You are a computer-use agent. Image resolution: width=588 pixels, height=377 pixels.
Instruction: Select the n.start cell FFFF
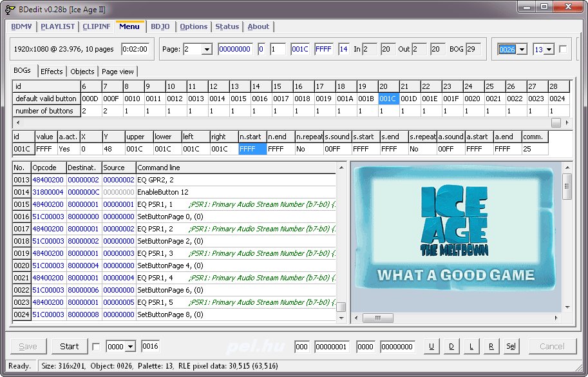pos(252,149)
